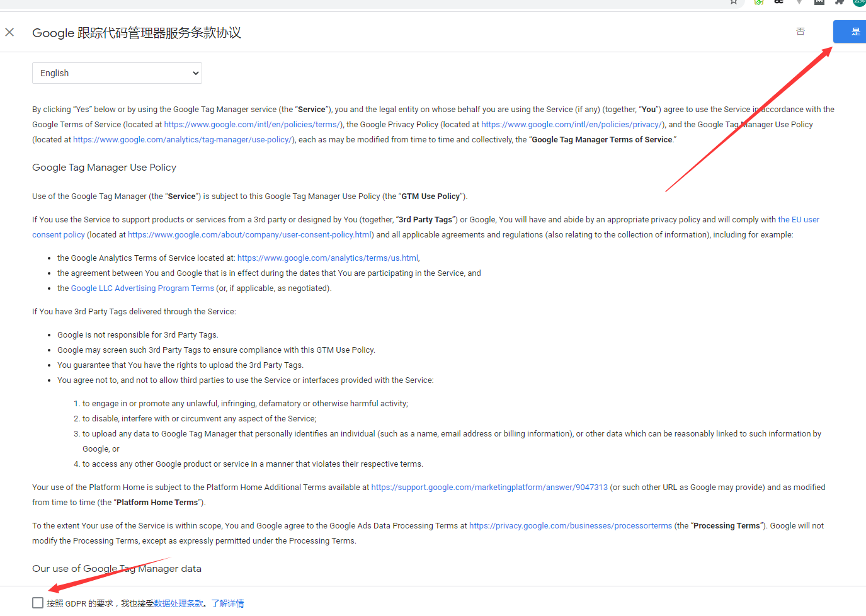Viewport: 866px width, 616px height.
Task: Click the line "If You have 3rd Party Tags delivered through the Service:"
Action: tap(134, 312)
